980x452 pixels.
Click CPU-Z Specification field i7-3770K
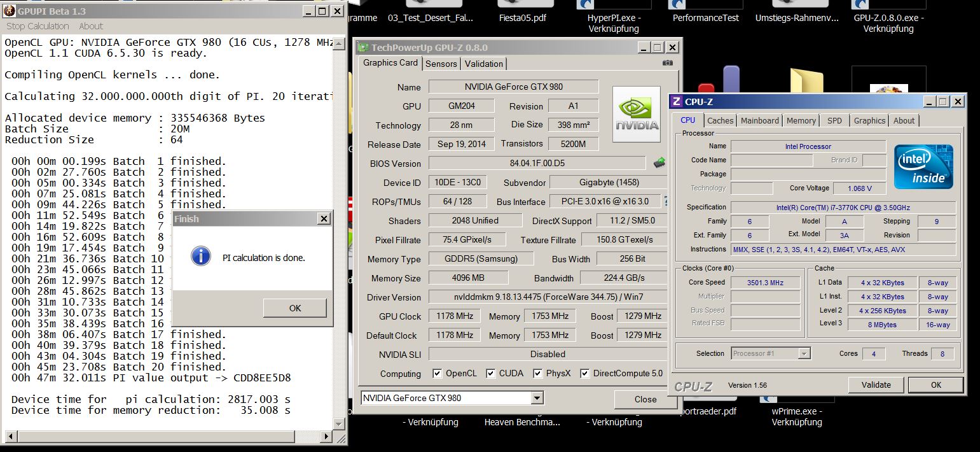(x=843, y=207)
